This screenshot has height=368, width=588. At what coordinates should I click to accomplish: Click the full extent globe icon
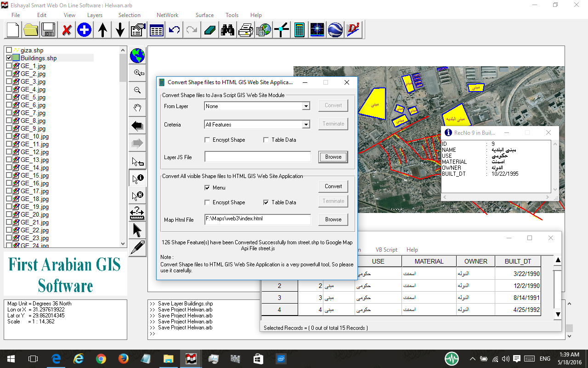click(x=137, y=56)
